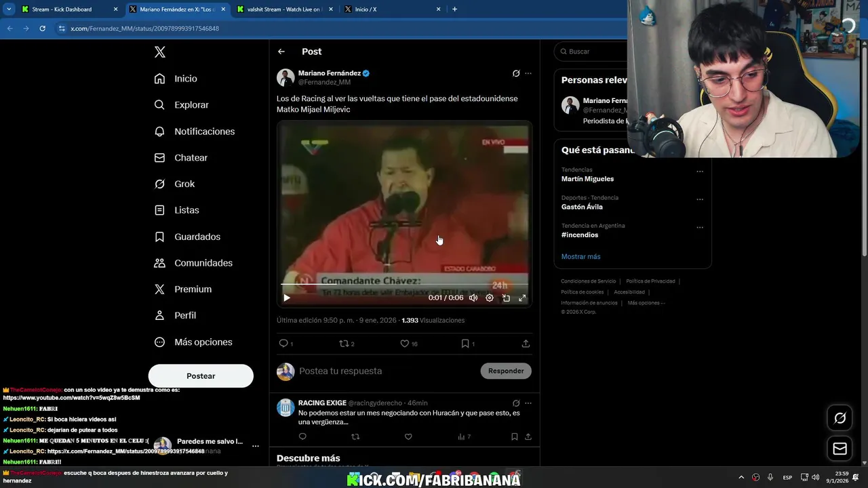Click the video progress bar

coord(404,285)
